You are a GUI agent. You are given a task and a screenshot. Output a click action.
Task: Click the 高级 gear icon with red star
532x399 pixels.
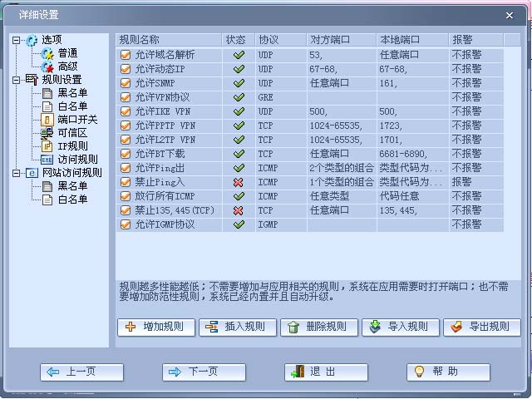[47, 66]
